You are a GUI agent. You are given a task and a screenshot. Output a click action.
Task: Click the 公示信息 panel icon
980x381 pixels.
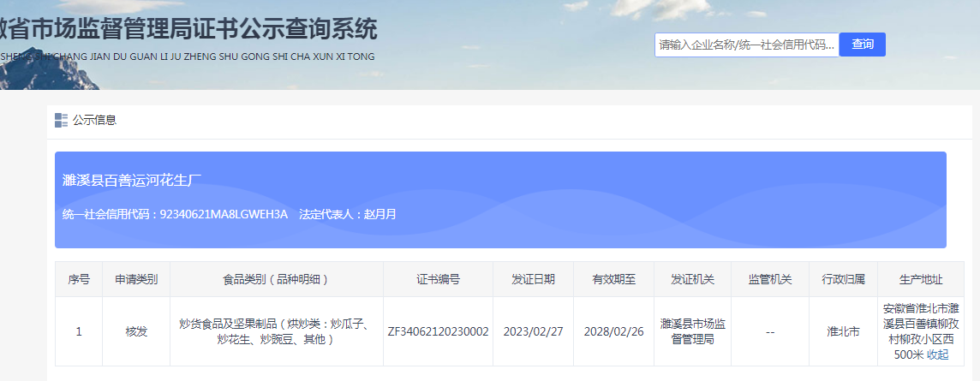pos(61,120)
